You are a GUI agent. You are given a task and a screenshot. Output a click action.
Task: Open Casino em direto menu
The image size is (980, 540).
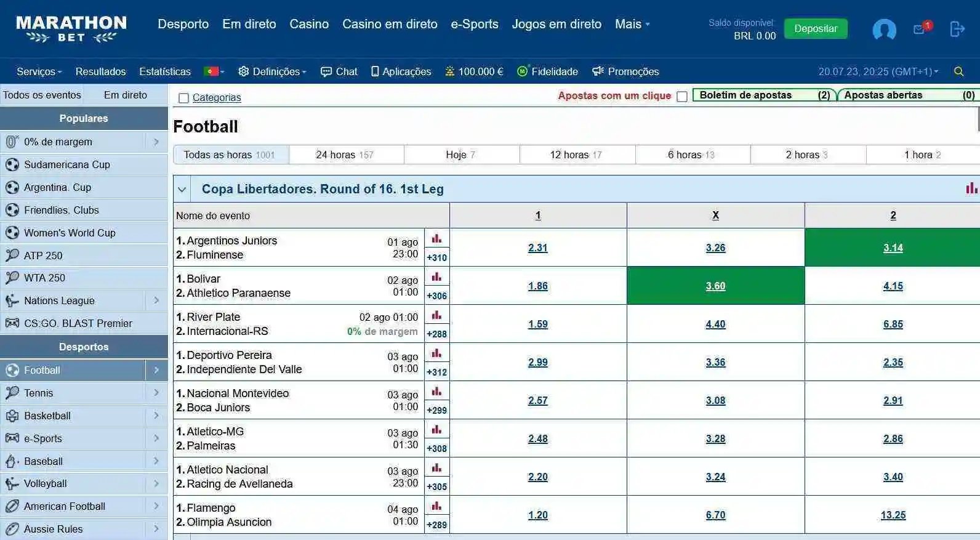tap(390, 24)
